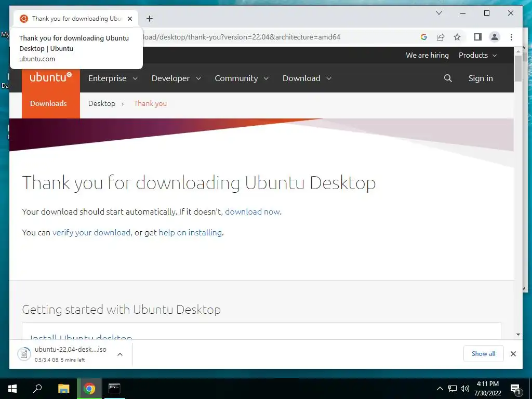Close the Thank you for downloading tab
The width and height of the screenshot is (532, 399).
pyautogui.click(x=129, y=19)
